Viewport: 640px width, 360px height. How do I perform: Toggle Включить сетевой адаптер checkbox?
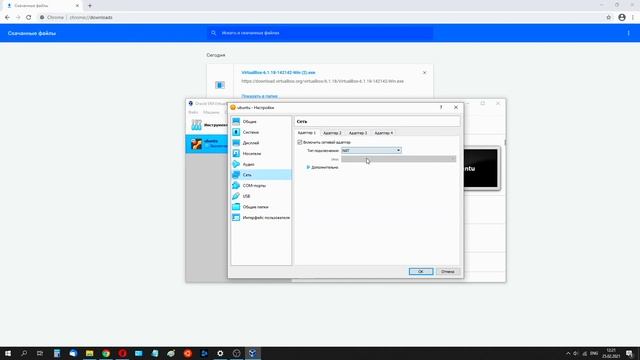(300, 142)
